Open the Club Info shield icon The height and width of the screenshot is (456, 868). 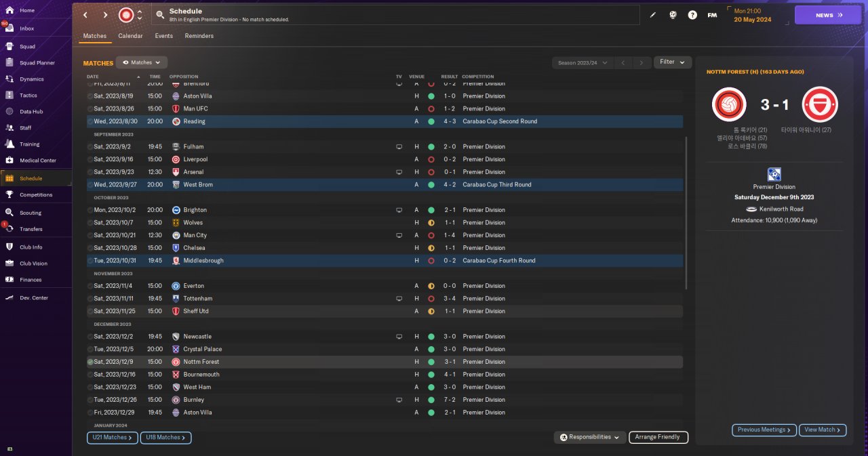click(9, 247)
